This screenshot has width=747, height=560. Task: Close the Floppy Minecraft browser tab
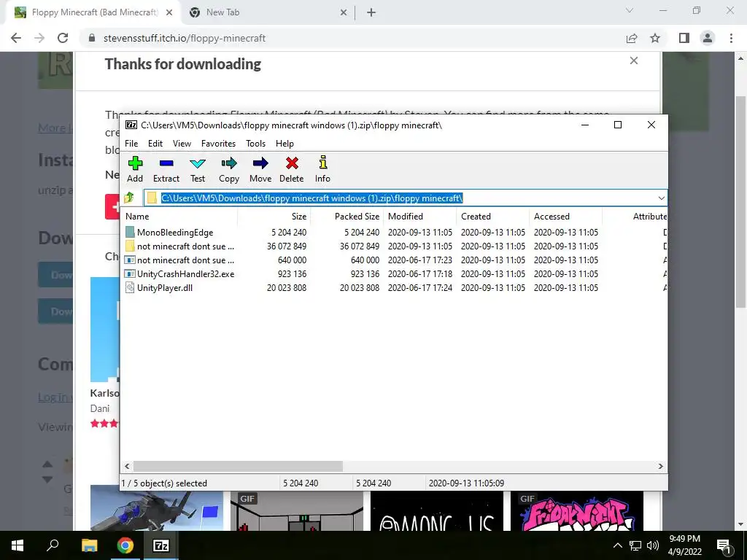[x=169, y=12]
